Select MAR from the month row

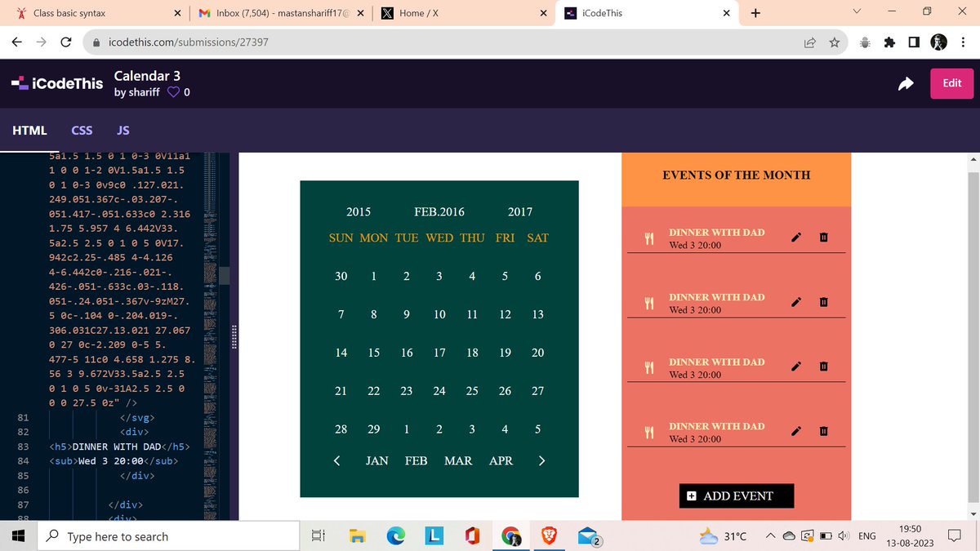(x=458, y=460)
